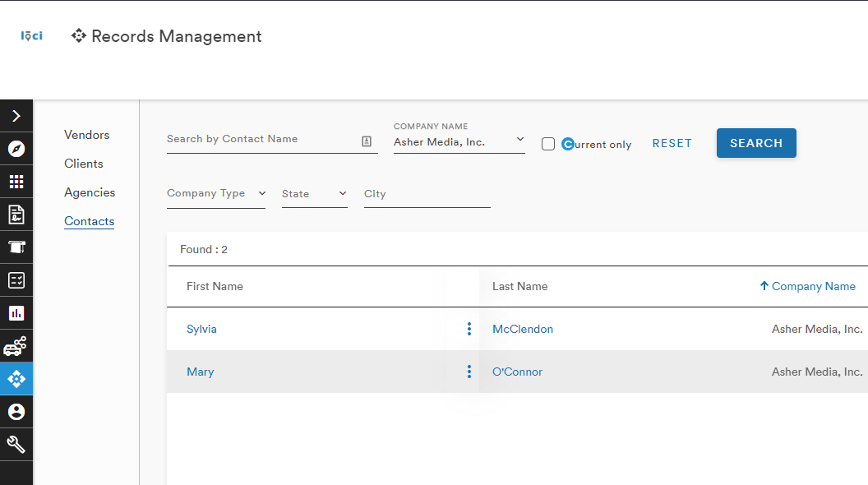Open the wrench tools icon in sidebar

click(x=16, y=445)
